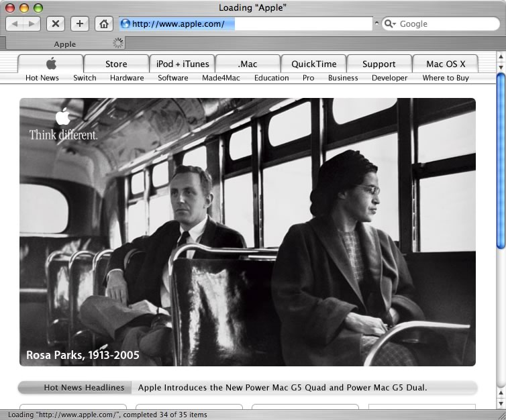Open the Mac OS X tab
Image resolution: width=506 pixels, height=420 pixels.
tap(446, 64)
